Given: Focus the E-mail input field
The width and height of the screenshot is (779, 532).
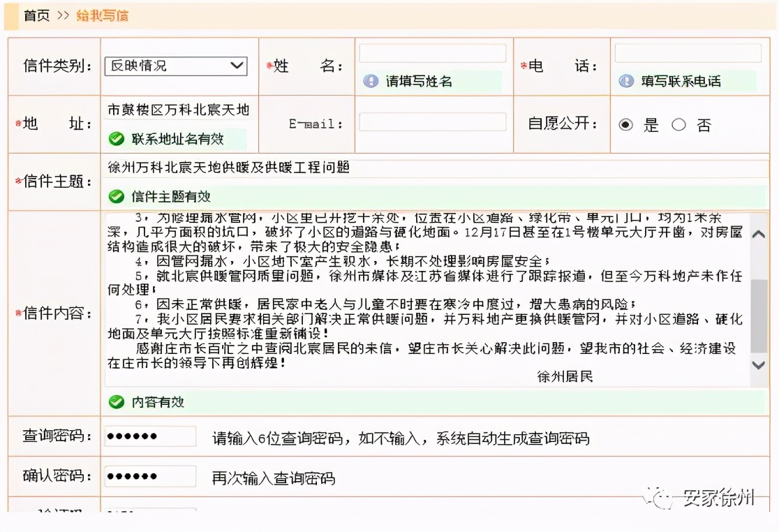Looking at the screenshot, I should [x=432, y=122].
